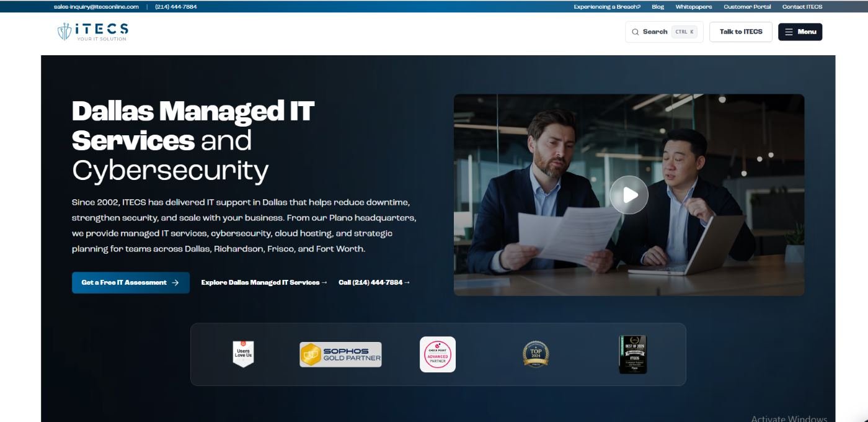
Task: Open Experiencing a Breach? link
Action: (x=607, y=7)
